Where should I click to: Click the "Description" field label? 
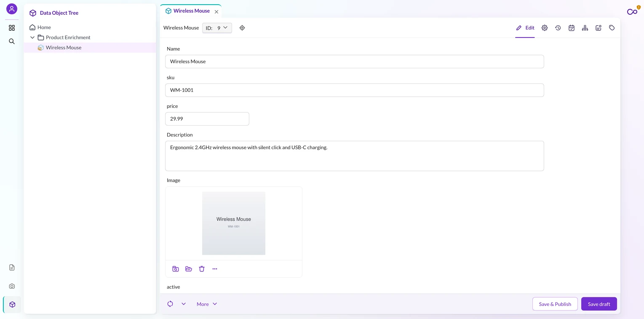(x=180, y=135)
